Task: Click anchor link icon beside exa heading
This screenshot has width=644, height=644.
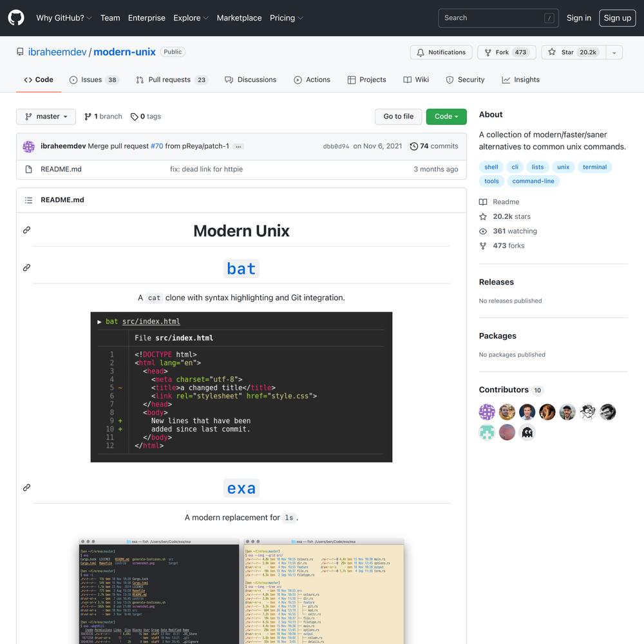Action: (x=26, y=488)
